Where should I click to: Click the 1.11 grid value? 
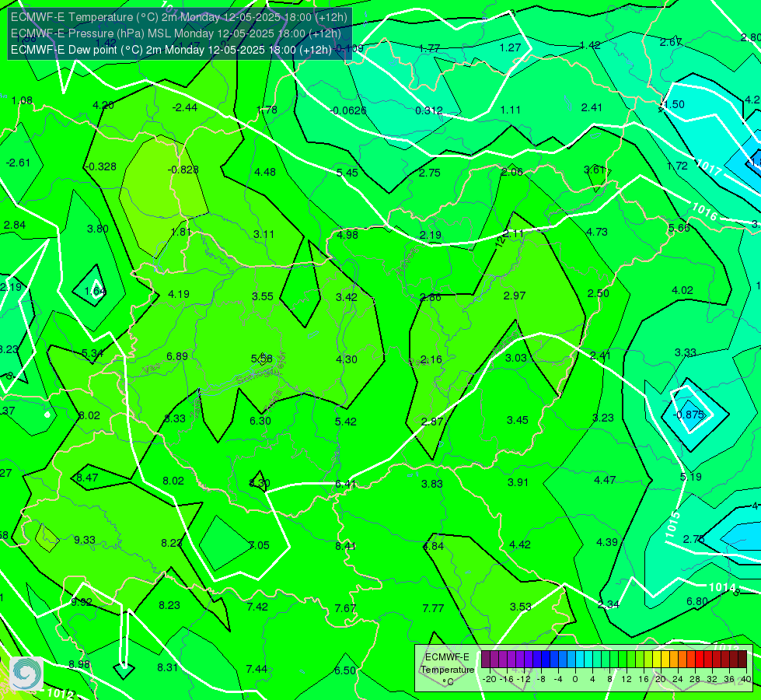pyautogui.click(x=510, y=110)
